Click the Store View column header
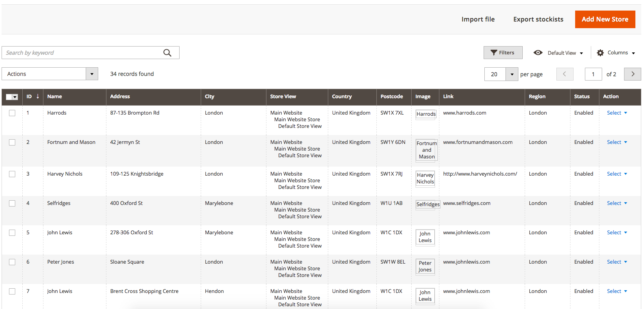644x309 pixels. (x=297, y=97)
